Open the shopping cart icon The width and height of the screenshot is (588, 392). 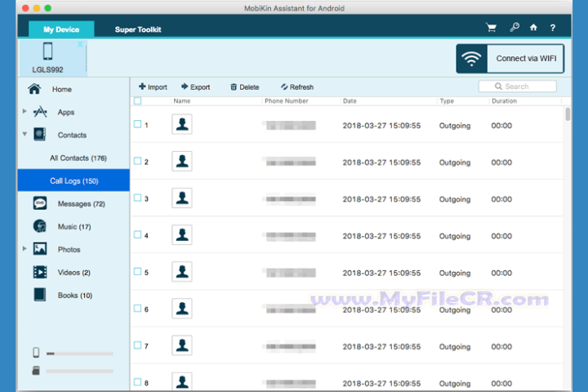(x=491, y=28)
